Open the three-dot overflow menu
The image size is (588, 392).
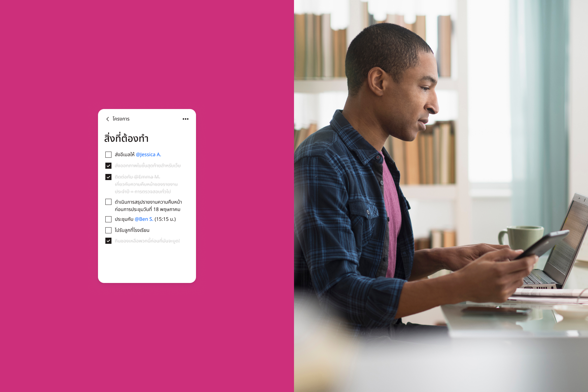[186, 119]
